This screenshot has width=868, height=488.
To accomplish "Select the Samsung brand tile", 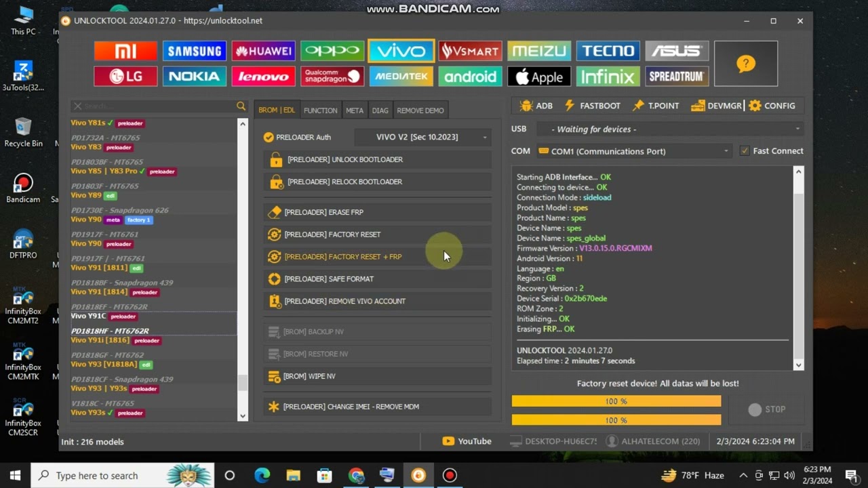I will click(x=195, y=51).
